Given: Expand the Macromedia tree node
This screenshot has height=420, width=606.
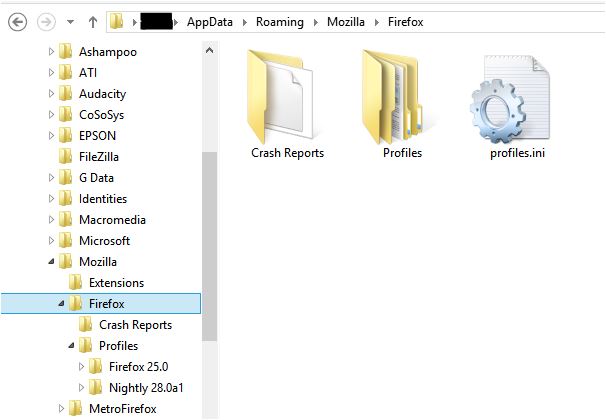Looking at the screenshot, I should 51,219.
